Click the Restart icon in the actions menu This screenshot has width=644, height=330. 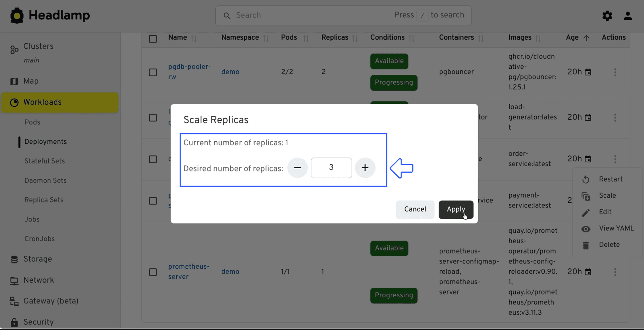(x=586, y=180)
